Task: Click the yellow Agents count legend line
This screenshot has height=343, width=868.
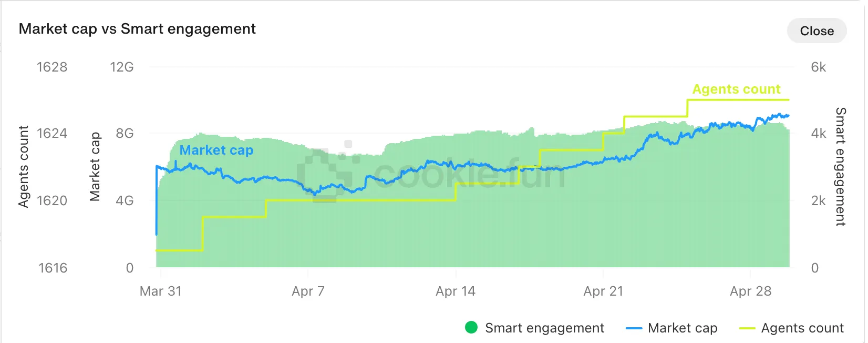Action: [x=747, y=328]
